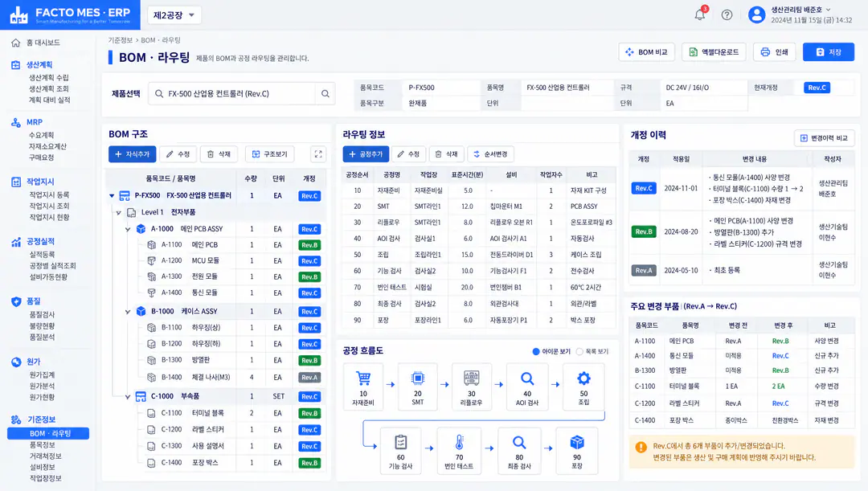This screenshot has width=868, height=491.
Task: Select BOM · 라우팅 sidebar item
Action: pos(48,433)
